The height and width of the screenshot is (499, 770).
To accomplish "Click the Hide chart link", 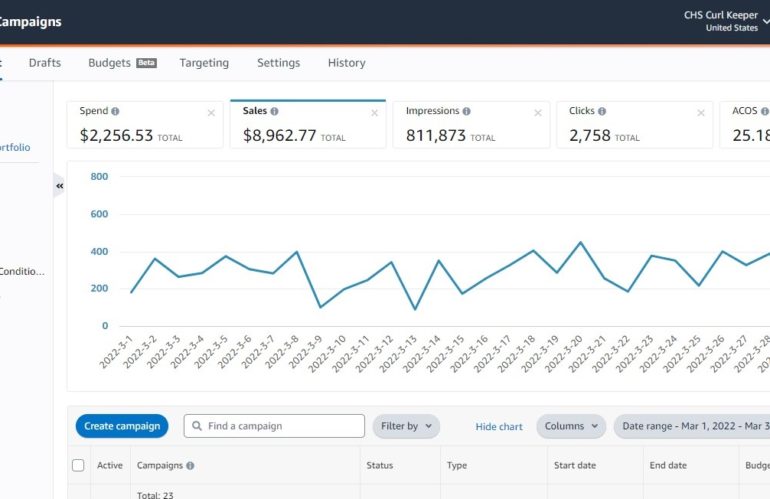I will 499,427.
